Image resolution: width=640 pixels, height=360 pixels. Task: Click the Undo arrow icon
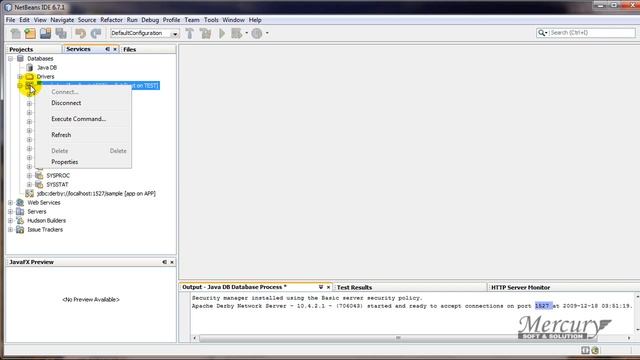point(80,33)
